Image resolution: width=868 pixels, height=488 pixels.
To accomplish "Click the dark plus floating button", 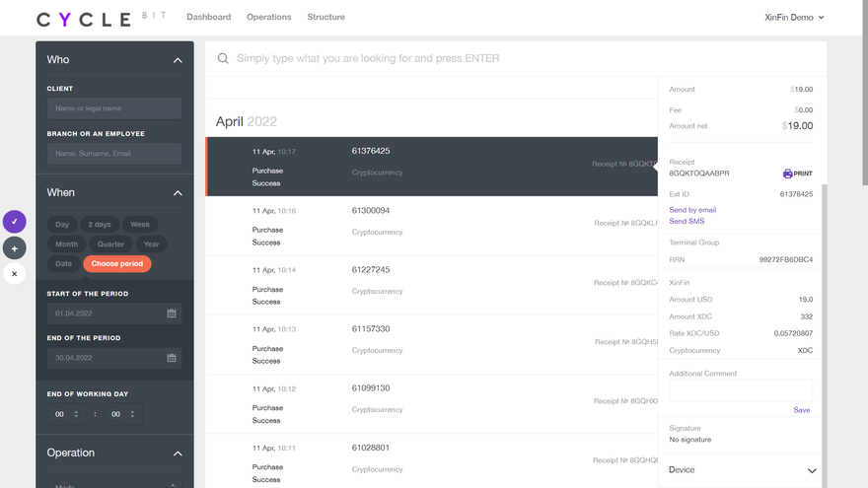I will (x=14, y=248).
